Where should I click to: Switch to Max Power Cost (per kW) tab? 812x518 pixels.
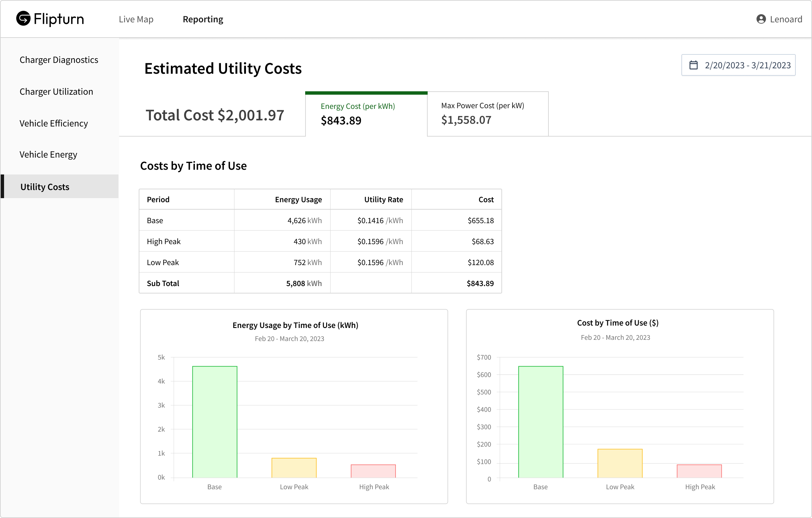[x=488, y=114]
